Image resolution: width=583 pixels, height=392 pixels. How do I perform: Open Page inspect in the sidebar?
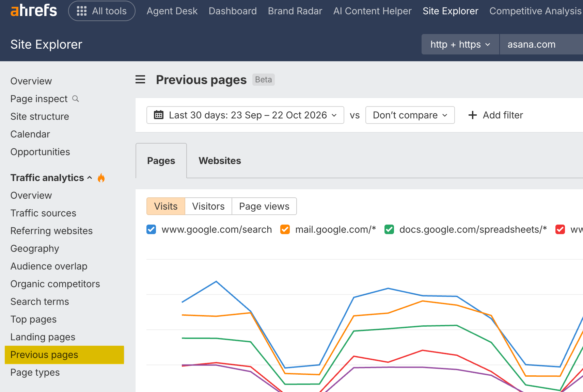coord(39,99)
